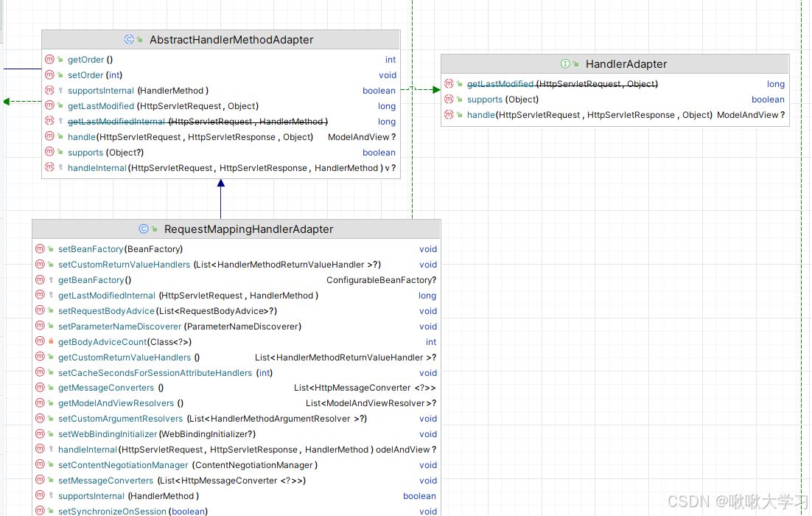Click method icon beside getLastModified in AbstractHandlerMethodAdapter
The width and height of the screenshot is (812, 516).
pyautogui.click(x=49, y=106)
